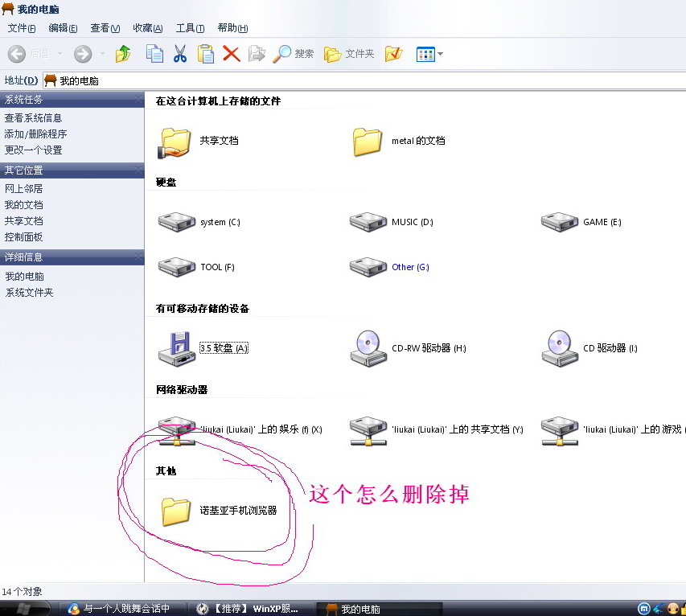The width and height of the screenshot is (686, 616).
Task: Open 控制面板 from sidebar
Action: click(x=23, y=237)
